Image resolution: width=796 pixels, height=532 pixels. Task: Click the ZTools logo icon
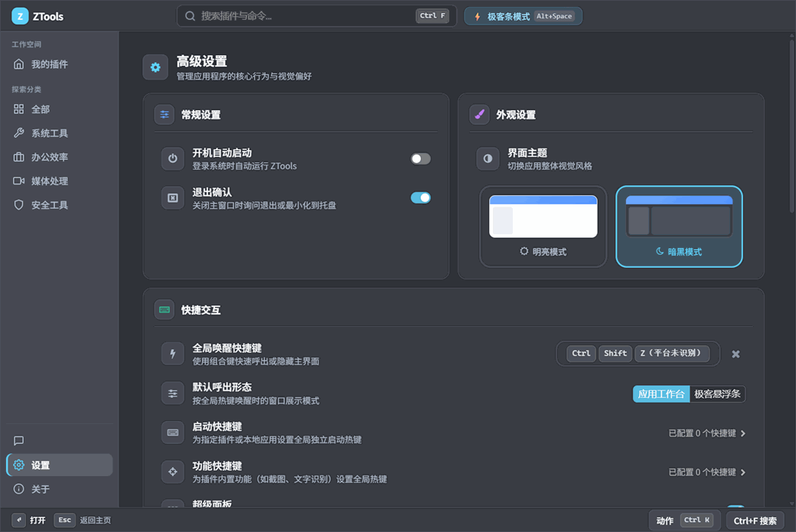[x=20, y=16]
